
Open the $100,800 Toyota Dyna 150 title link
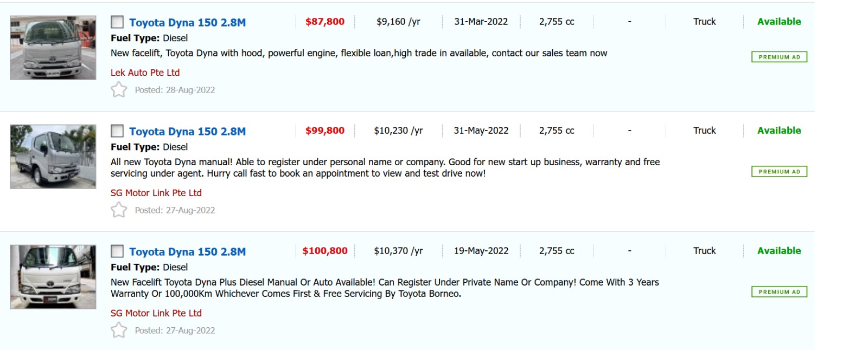(x=187, y=252)
